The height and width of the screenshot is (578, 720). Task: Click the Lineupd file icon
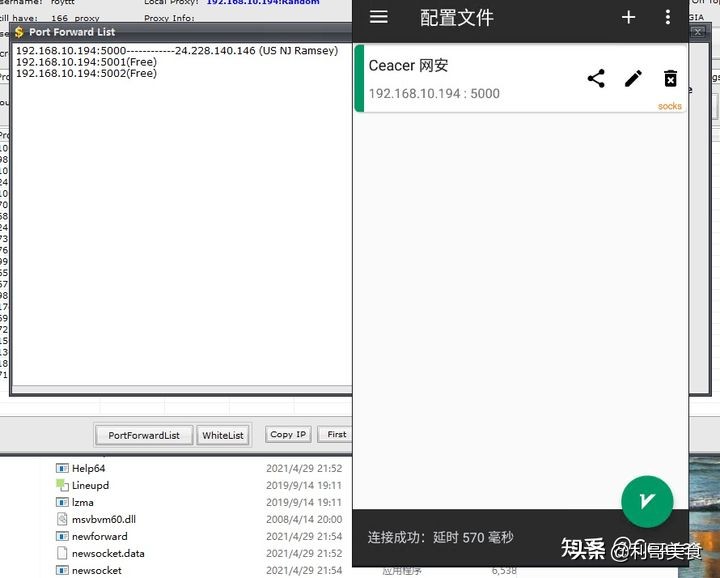coord(62,485)
